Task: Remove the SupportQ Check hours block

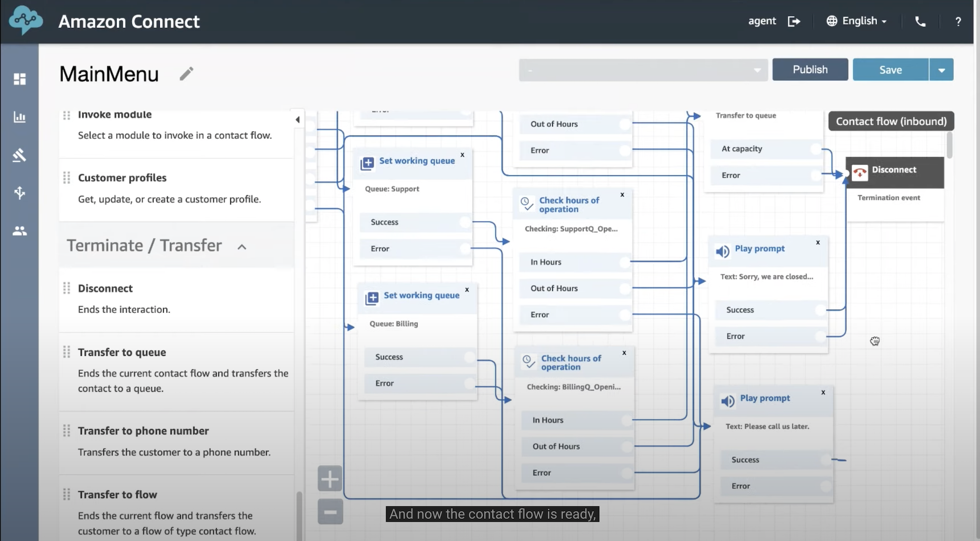Action: click(x=622, y=195)
